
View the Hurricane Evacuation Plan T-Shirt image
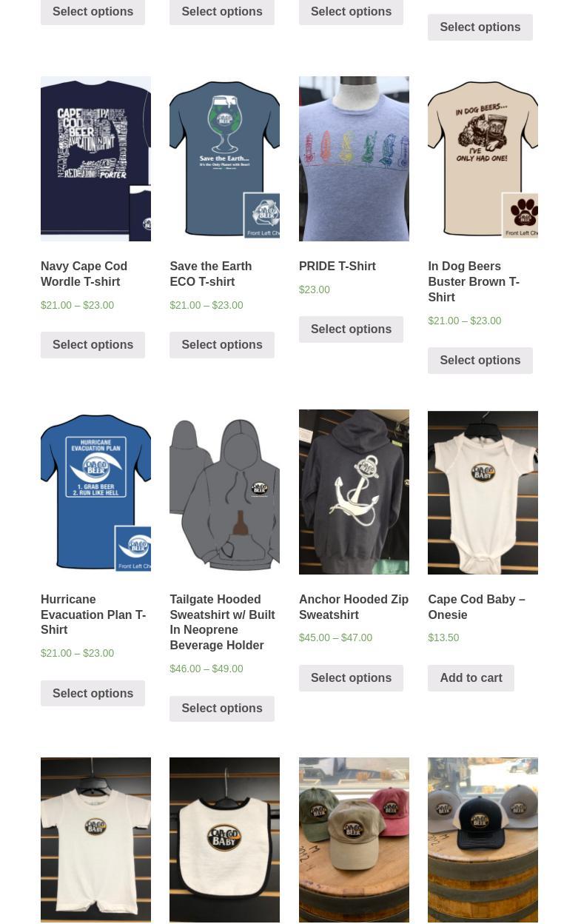tap(95, 492)
